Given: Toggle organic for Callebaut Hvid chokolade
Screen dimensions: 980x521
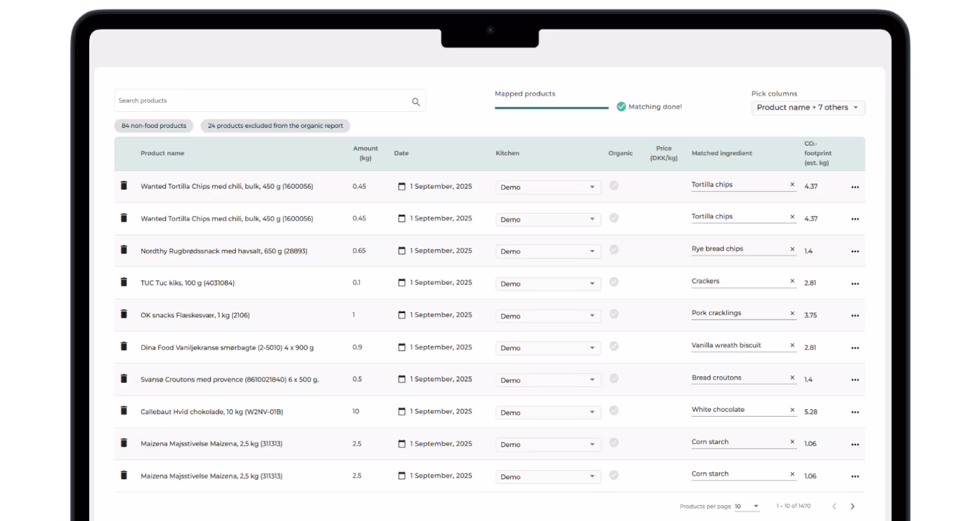Looking at the screenshot, I should (x=614, y=410).
